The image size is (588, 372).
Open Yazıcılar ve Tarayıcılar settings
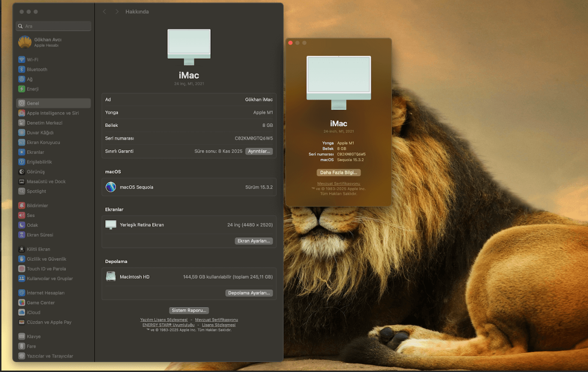(x=54, y=356)
